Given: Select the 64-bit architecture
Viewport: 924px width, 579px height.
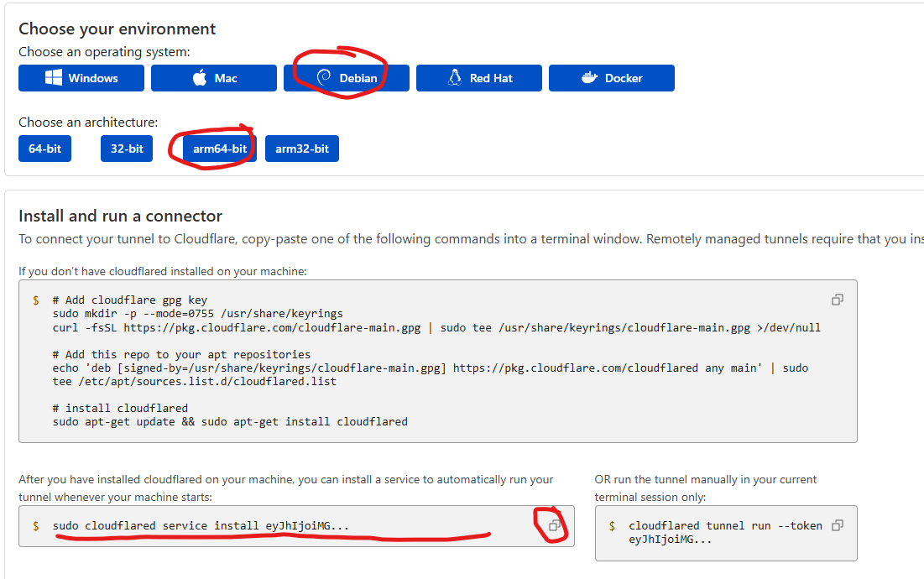Looking at the screenshot, I should [44, 149].
